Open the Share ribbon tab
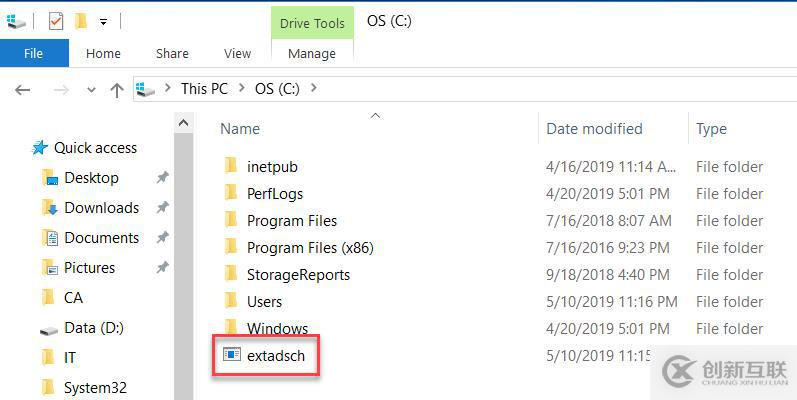Screen dimensions: 797x400 172,53
